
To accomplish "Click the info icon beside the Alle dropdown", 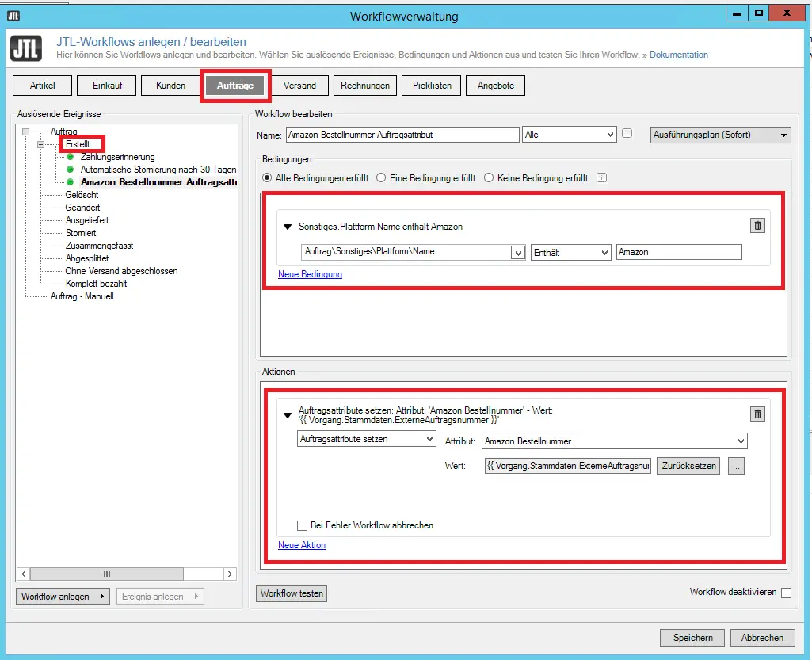I will point(627,134).
